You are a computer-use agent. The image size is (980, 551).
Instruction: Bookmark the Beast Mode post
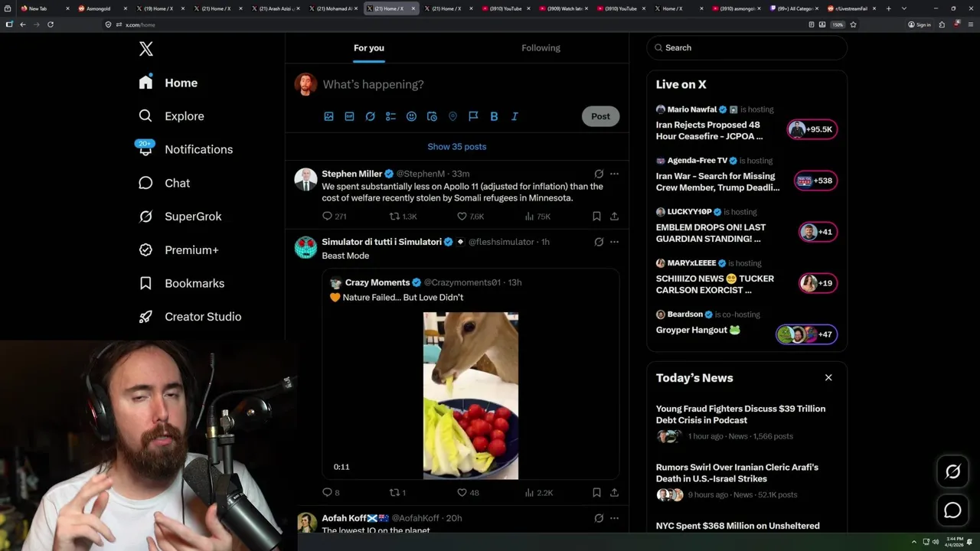coord(596,493)
